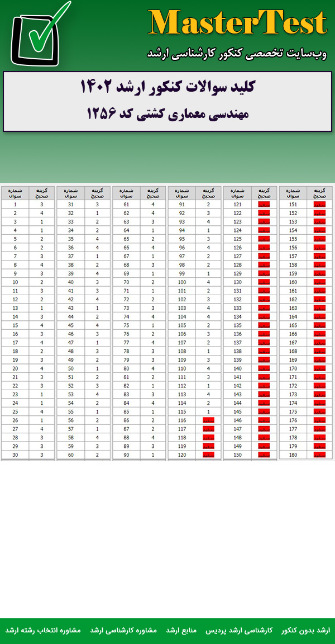335x644 pixels.
Task: Select question number 1 cell in table
Action: pyautogui.click(x=15, y=205)
